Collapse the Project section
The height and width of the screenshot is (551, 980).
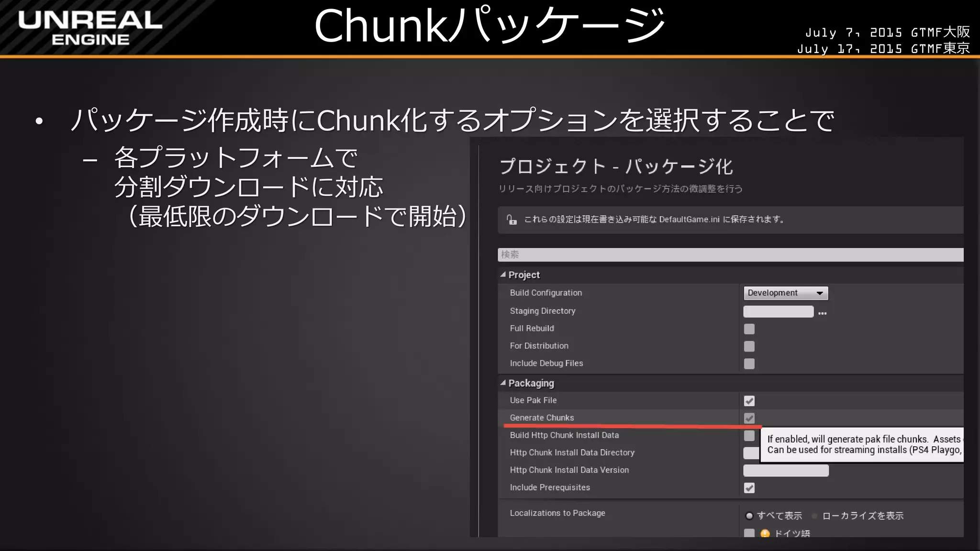[x=503, y=275]
